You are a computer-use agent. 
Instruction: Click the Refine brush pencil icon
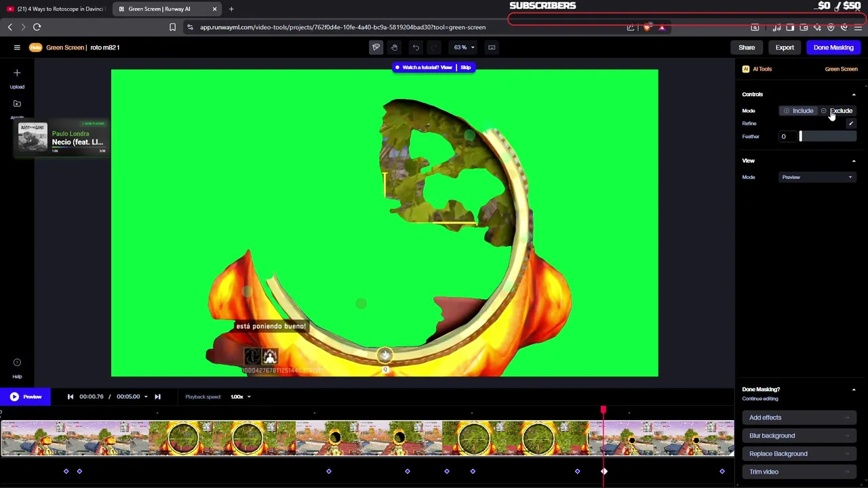point(850,123)
